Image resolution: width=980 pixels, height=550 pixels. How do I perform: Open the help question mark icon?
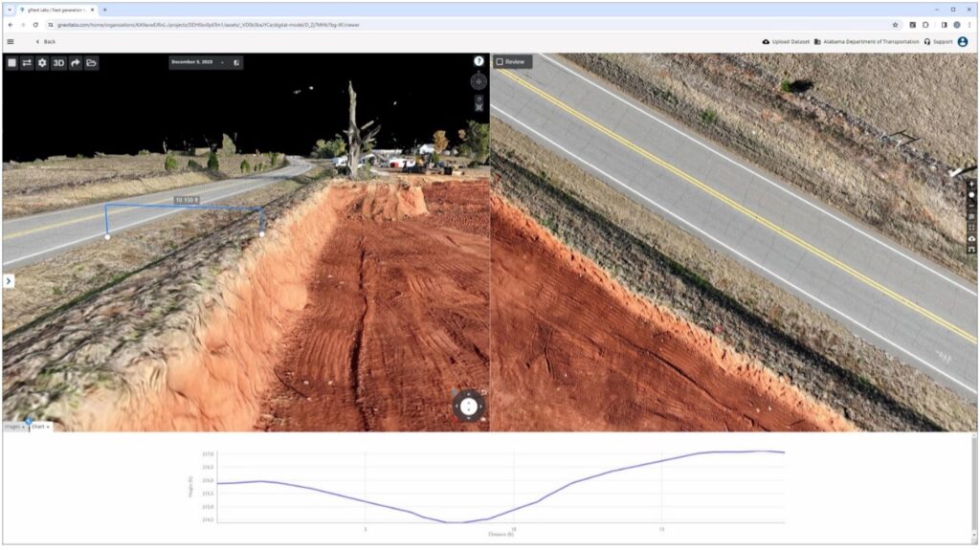pyautogui.click(x=479, y=61)
